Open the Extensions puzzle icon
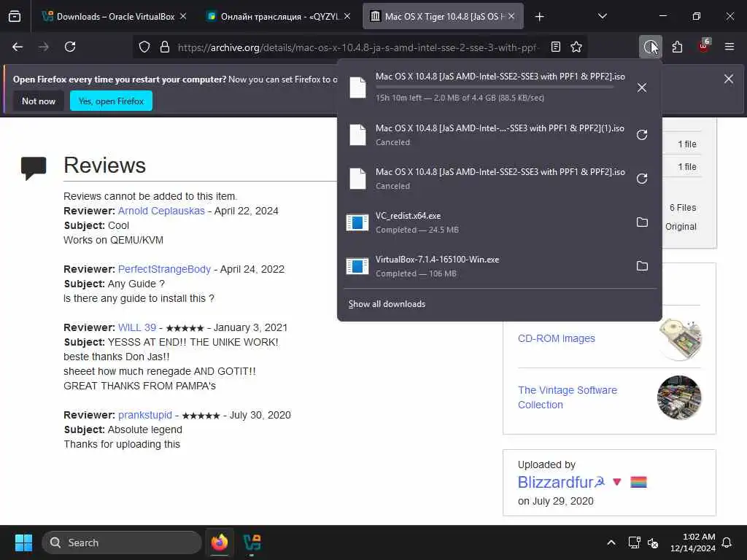 677,47
